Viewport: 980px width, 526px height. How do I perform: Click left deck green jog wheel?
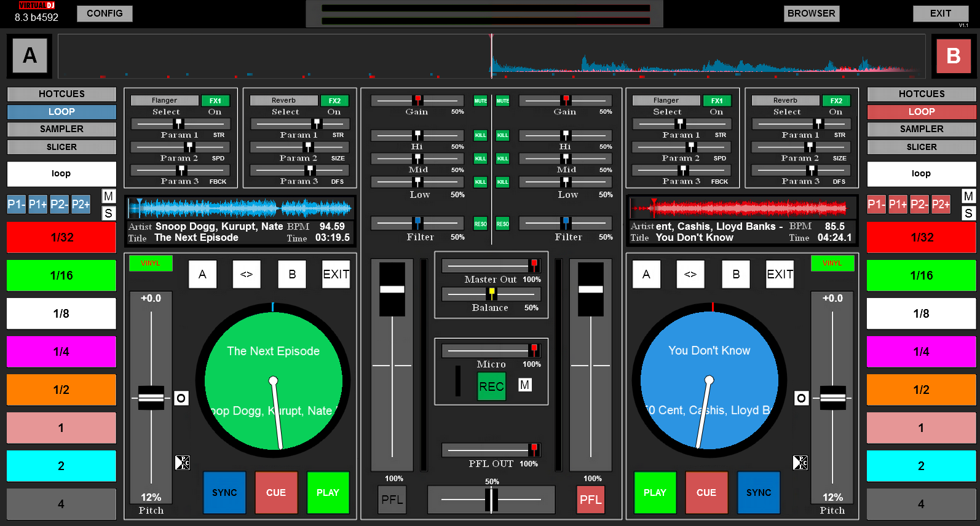[273, 380]
